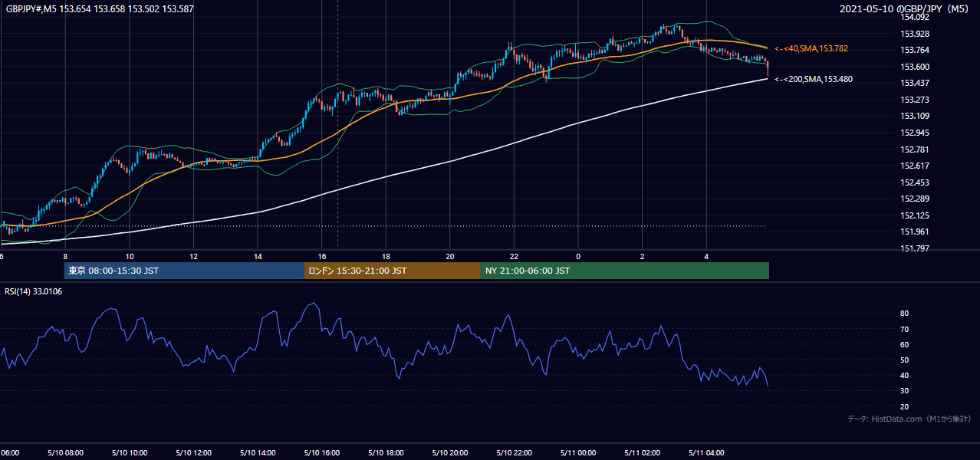Image resolution: width=980 pixels, height=460 pixels.
Task: Click the date label 5/10 16:00
Action: point(321,453)
